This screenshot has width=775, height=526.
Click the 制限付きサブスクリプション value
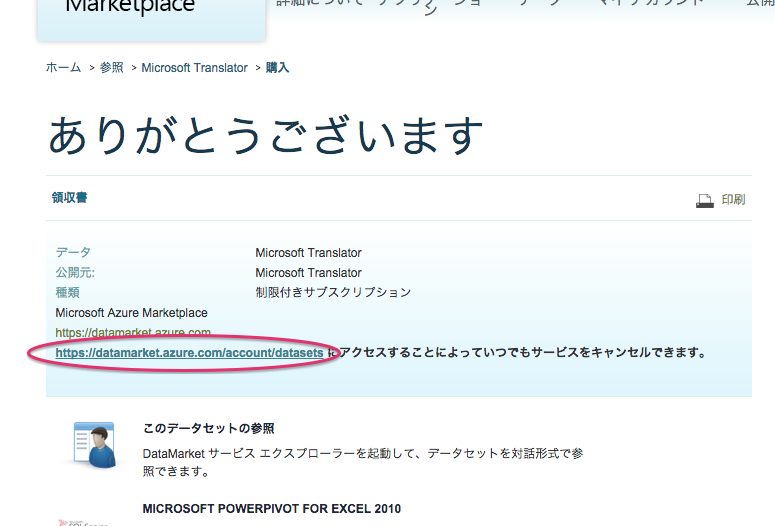coord(333,292)
